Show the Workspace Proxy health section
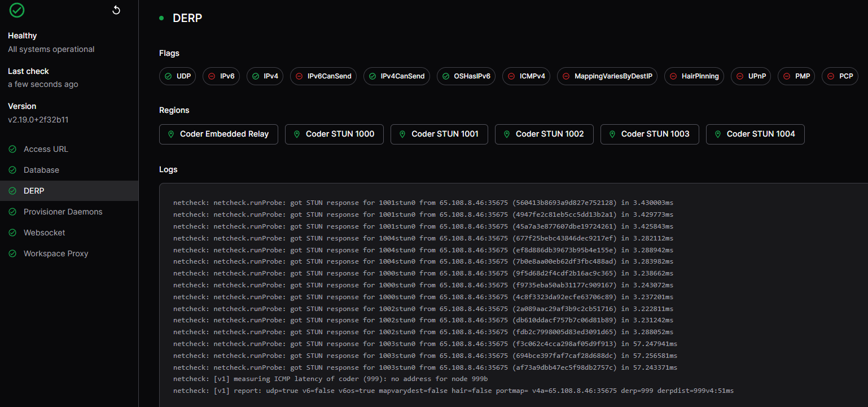 coord(69,253)
